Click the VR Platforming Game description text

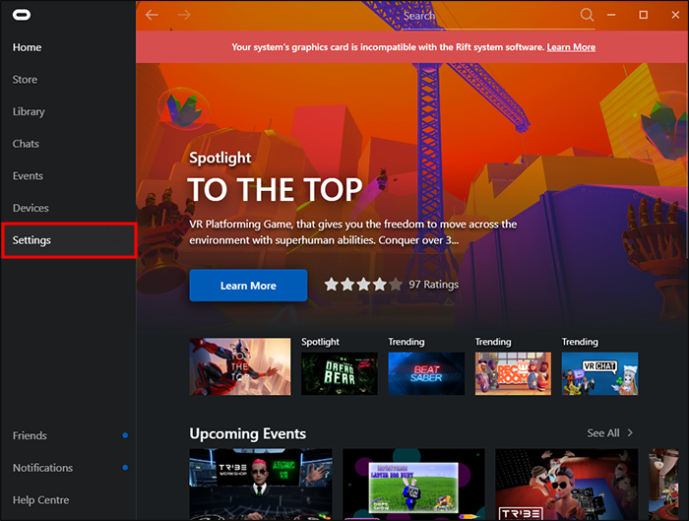[x=353, y=232]
